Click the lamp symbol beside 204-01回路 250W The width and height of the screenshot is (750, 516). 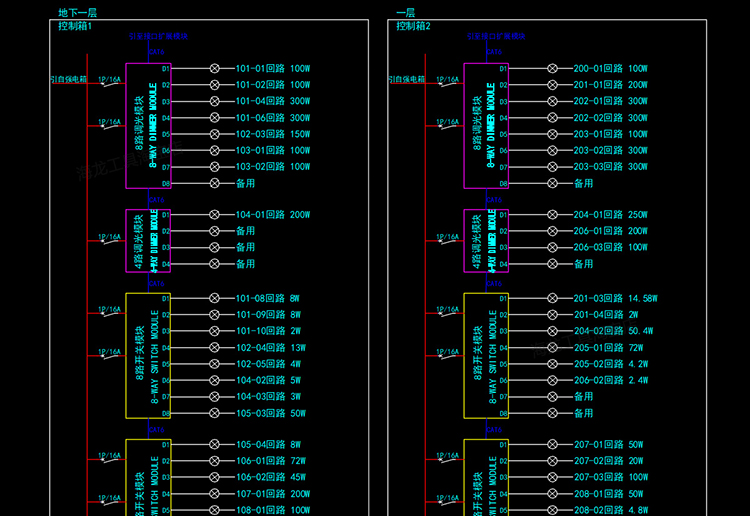click(x=552, y=215)
